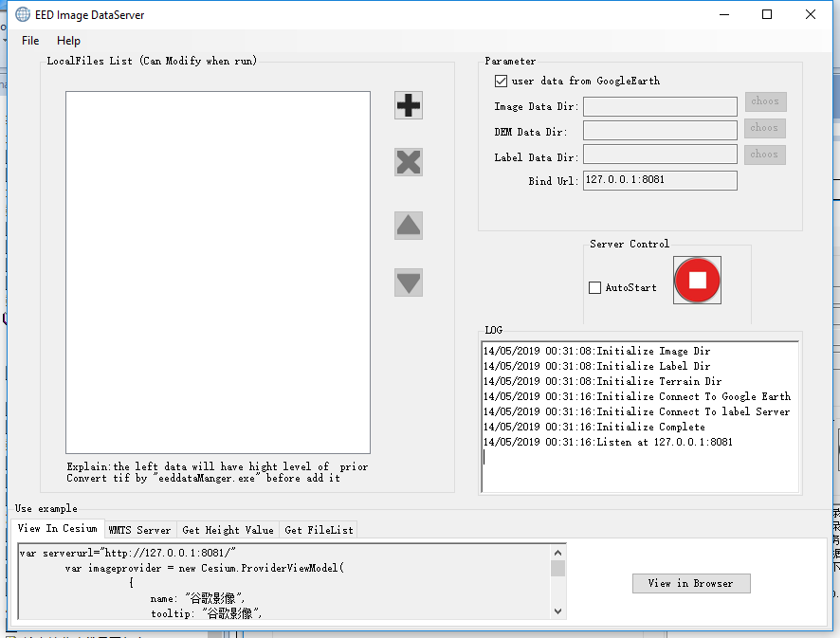Viewport: 840px width, 638px height.
Task: Click choos button for Image Data Dir
Action: (764, 101)
